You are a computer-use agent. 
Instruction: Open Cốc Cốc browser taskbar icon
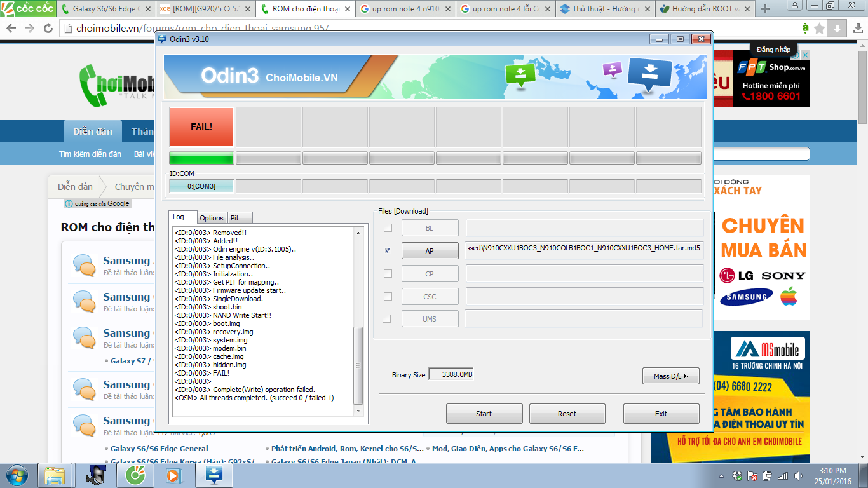pyautogui.click(x=135, y=475)
